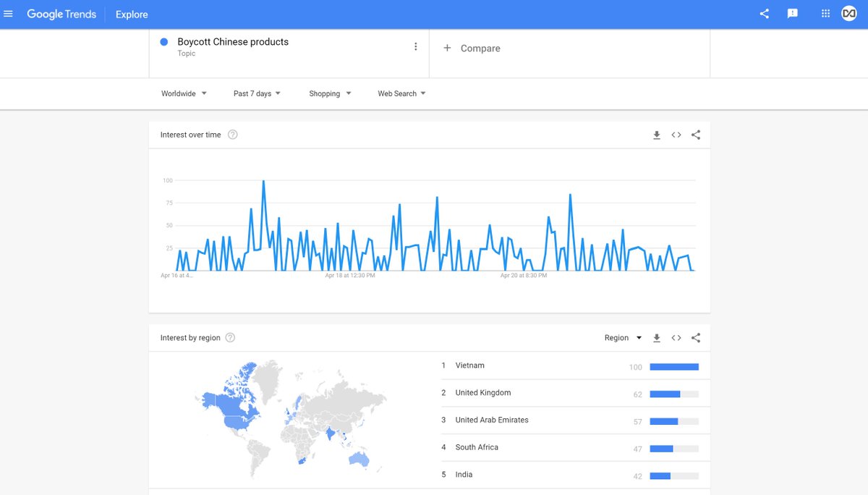Share the Interest by region card
This screenshot has height=495, width=868.
click(x=696, y=338)
